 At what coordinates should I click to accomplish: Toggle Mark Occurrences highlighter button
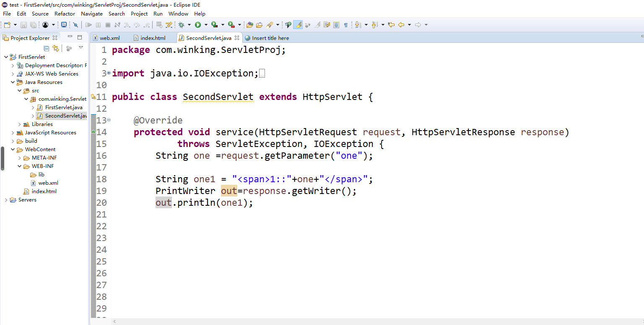(298, 25)
